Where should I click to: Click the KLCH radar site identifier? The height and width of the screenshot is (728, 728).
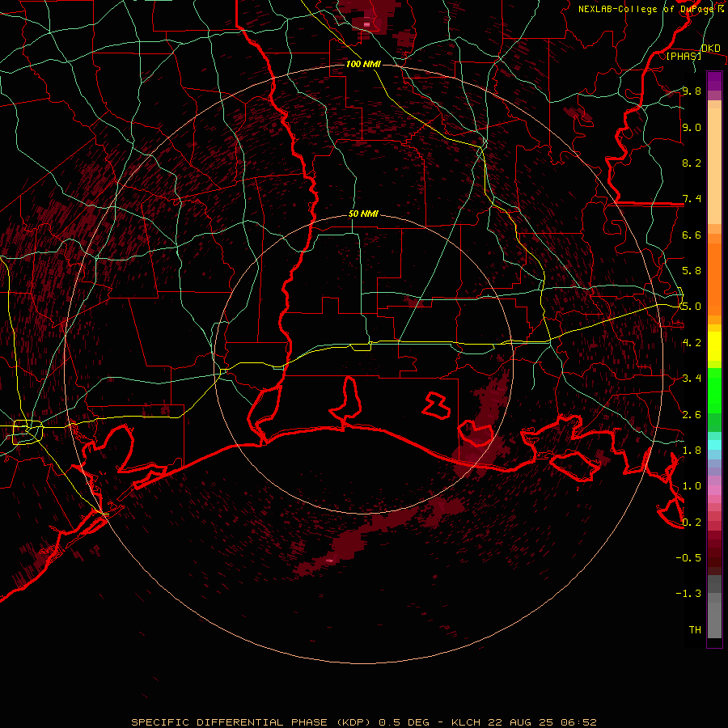tap(466, 722)
